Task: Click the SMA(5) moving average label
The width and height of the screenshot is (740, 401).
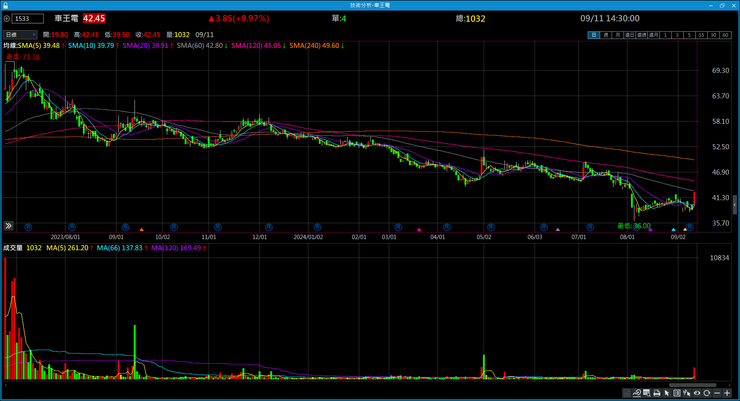Action: coord(46,45)
